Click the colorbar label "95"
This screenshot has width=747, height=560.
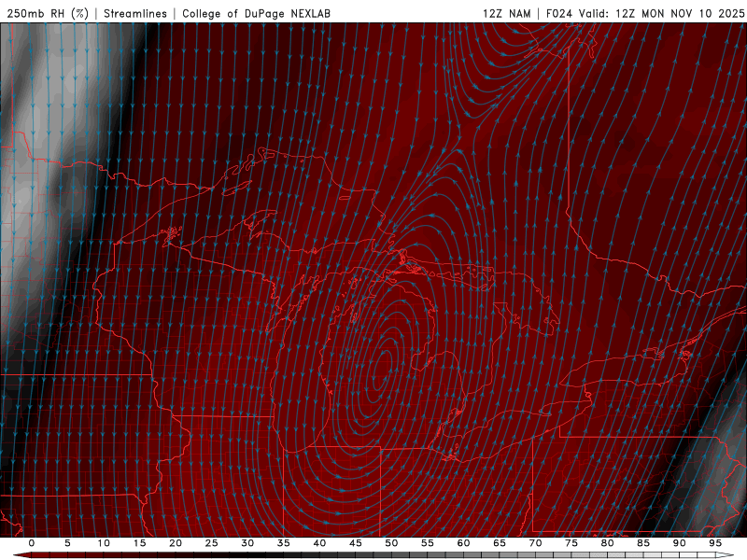[x=715, y=543]
